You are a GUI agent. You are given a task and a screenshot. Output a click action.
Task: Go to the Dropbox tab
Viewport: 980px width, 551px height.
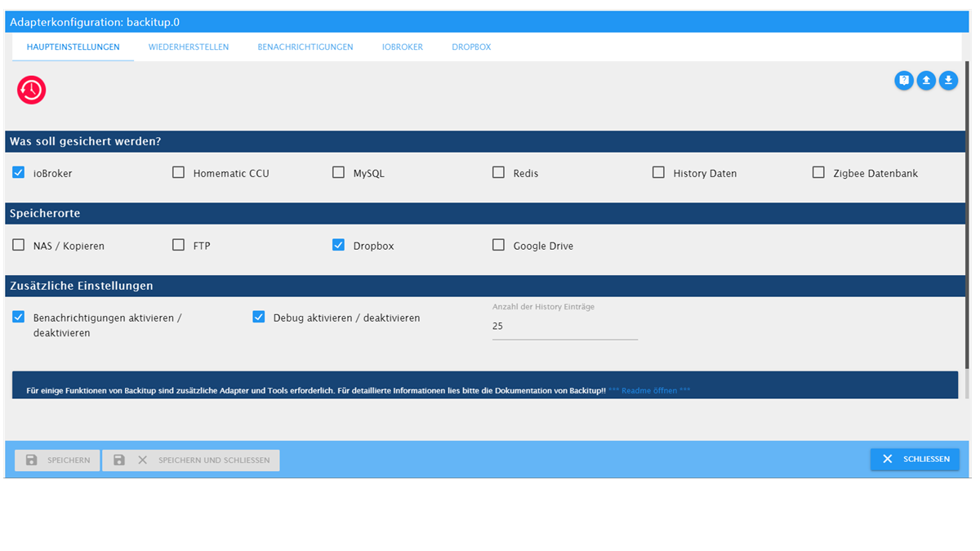tap(471, 47)
